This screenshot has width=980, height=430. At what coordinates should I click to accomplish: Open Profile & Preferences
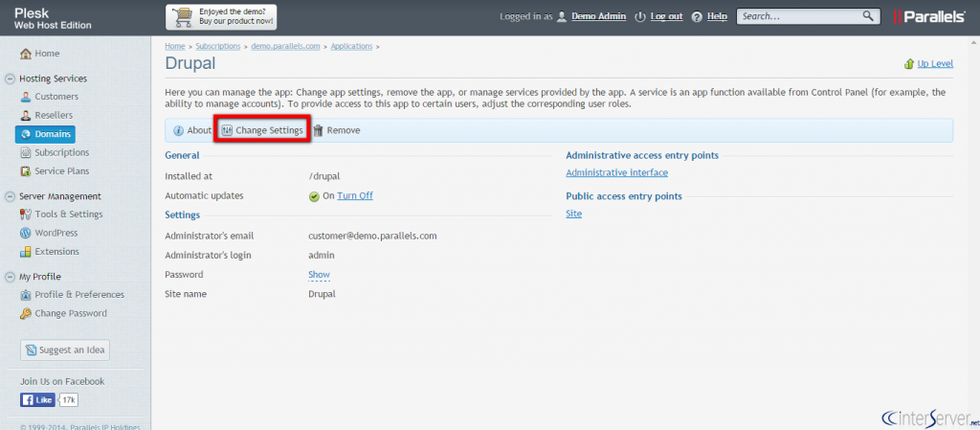79,295
